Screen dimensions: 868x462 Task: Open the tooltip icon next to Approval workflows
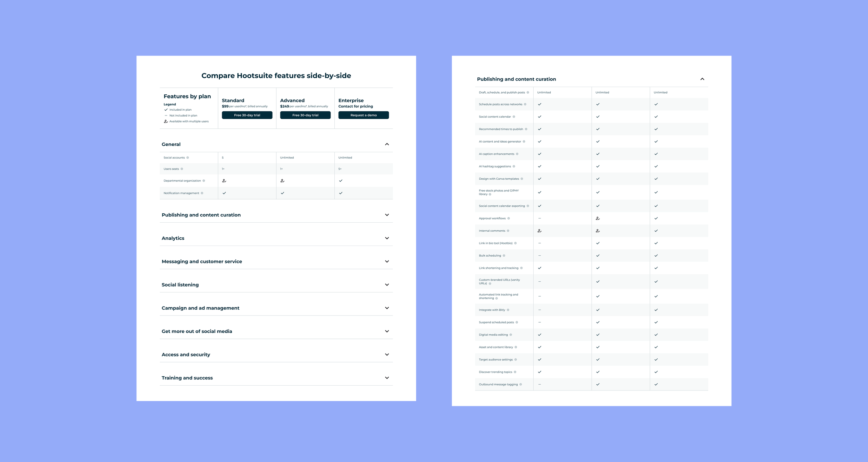(x=509, y=218)
